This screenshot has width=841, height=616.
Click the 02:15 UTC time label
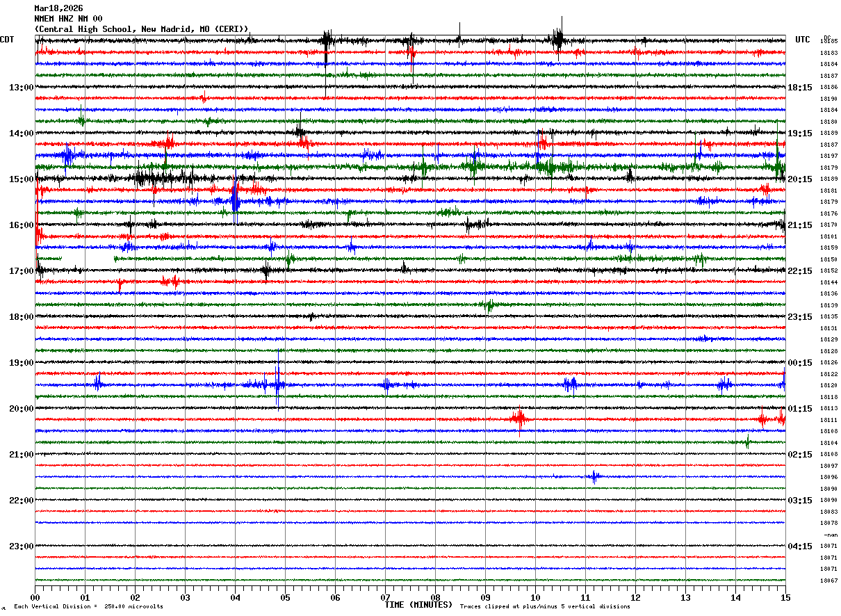click(x=800, y=455)
